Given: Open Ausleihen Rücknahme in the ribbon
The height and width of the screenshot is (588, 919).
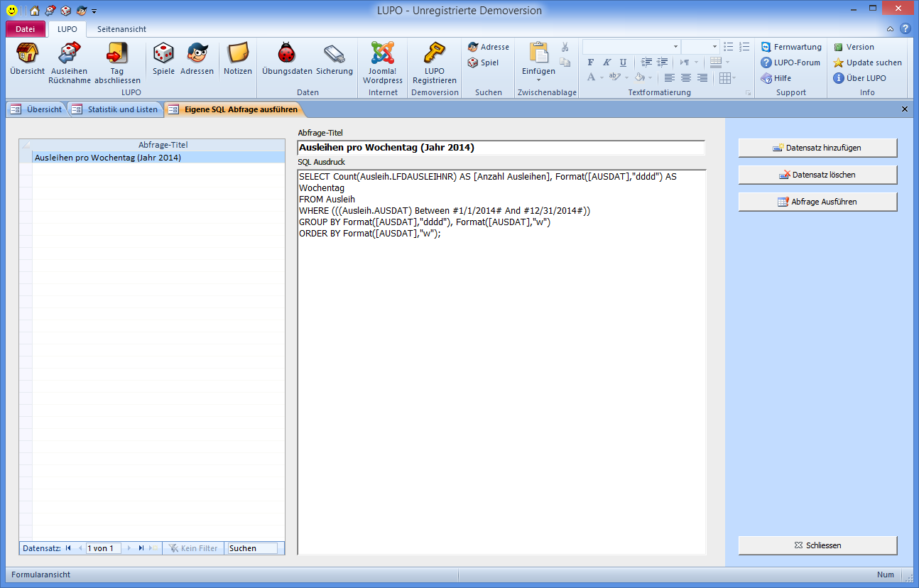Looking at the screenshot, I should tap(69, 63).
